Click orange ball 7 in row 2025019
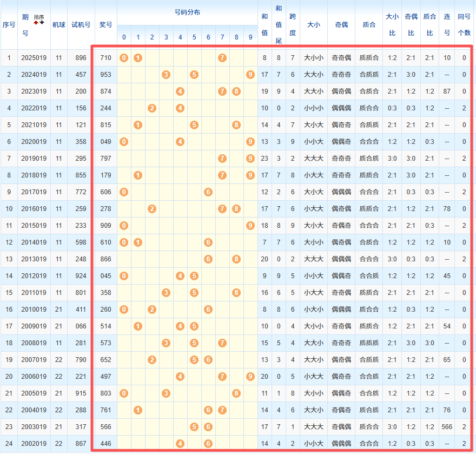The image size is (476, 454). (222, 58)
